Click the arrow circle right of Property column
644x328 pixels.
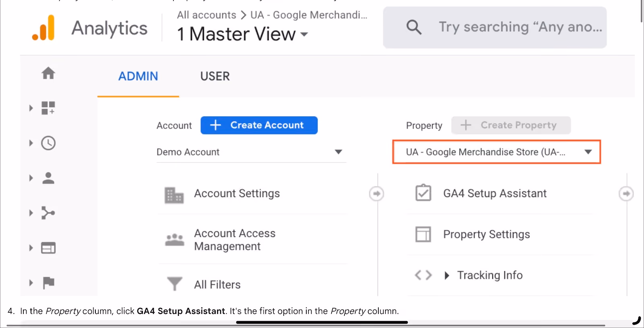click(626, 193)
